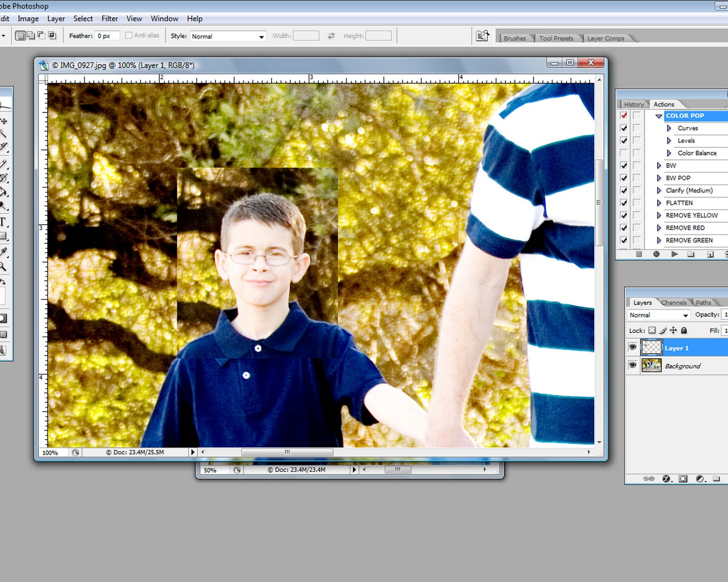Viewport: 728px width, 582px height.
Task: Stop the action with the Stop button
Action: [x=639, y=254]
